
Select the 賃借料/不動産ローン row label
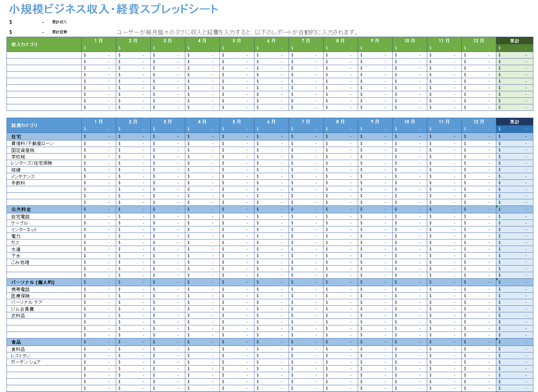coord(32,144)
